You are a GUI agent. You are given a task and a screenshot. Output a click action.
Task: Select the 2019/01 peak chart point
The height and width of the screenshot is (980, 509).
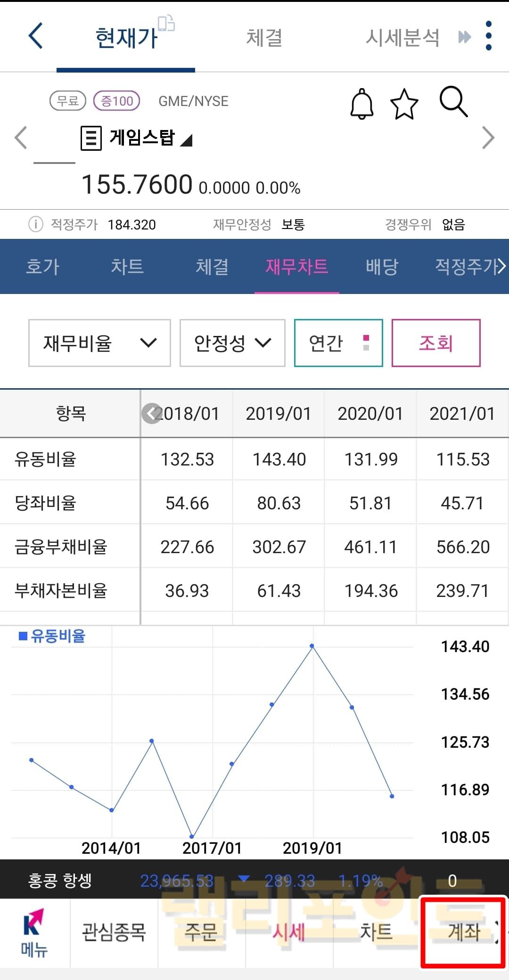[312, 646]
